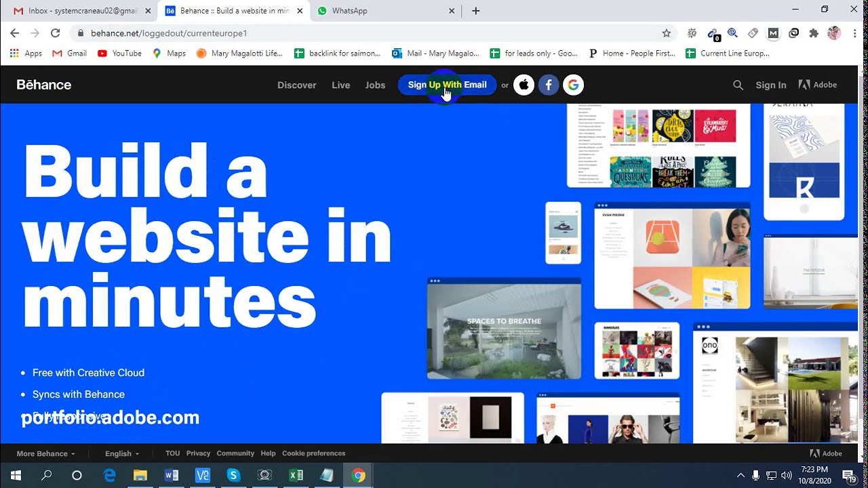Screen dimensions: 868x488
Task: Open YouTube bookmark
Action: click(x=120, y=53)
